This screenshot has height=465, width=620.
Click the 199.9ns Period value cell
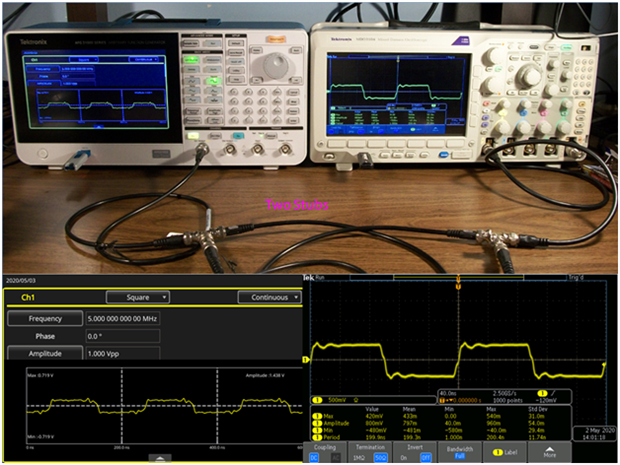tap(375, 437)
